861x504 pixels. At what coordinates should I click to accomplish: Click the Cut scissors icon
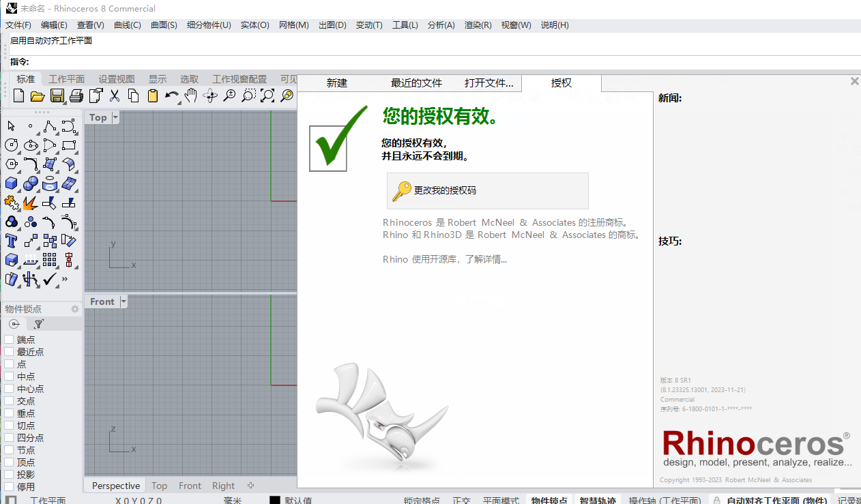pyautogui.click(x=115, y=96)
